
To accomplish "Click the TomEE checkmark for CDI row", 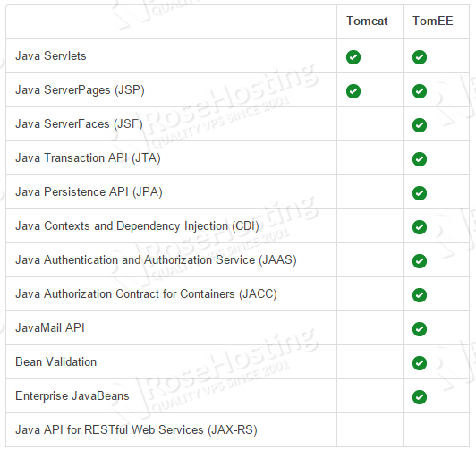I will (420, 227).
